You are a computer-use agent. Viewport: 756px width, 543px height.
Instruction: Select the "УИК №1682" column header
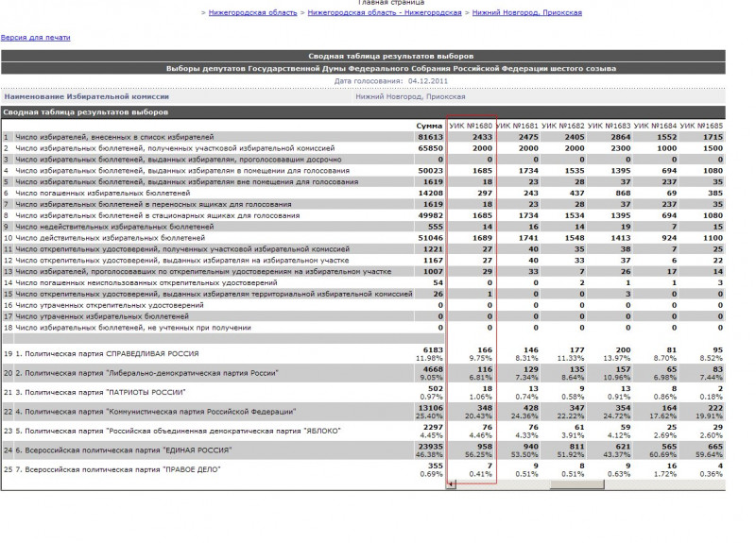click(x=563, y=126)
